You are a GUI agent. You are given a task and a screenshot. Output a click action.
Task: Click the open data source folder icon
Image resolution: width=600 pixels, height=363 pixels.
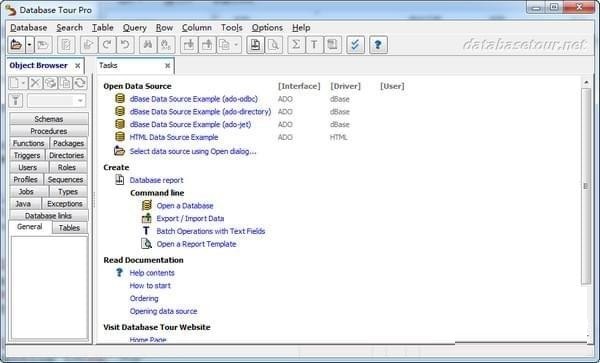[x=16, y=45]
